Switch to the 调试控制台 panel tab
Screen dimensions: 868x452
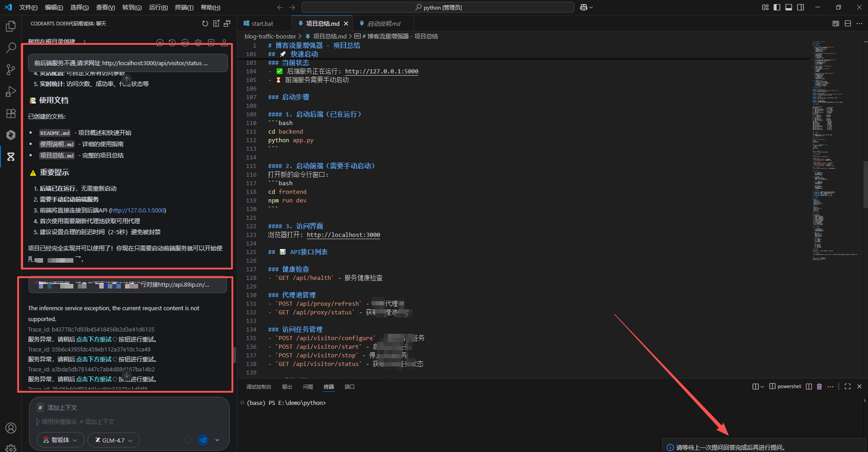(259, 387)
